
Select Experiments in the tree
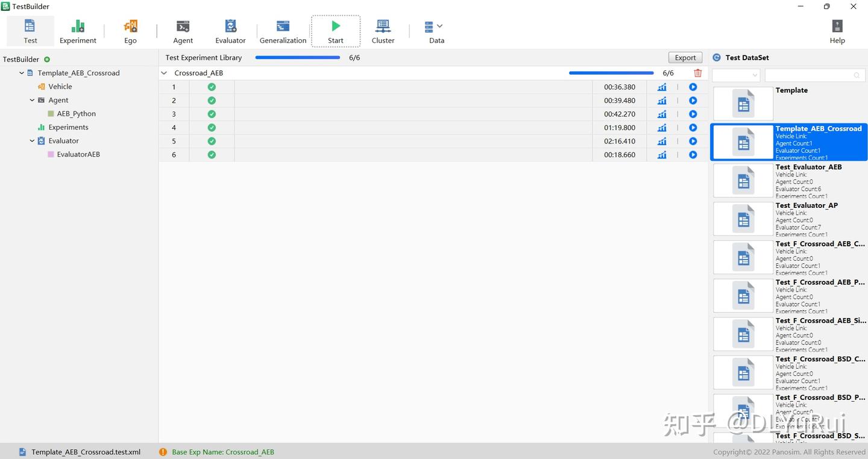[68, 127]
